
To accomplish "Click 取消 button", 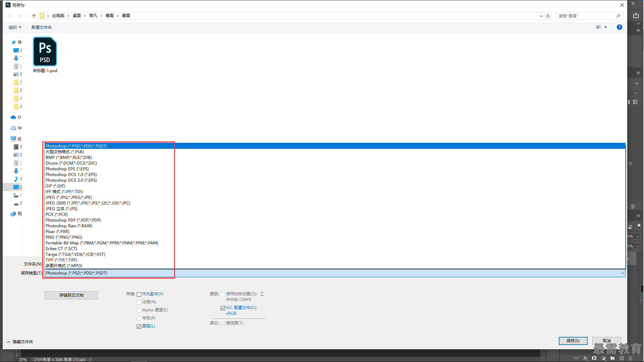I will [x=606, y=341].
